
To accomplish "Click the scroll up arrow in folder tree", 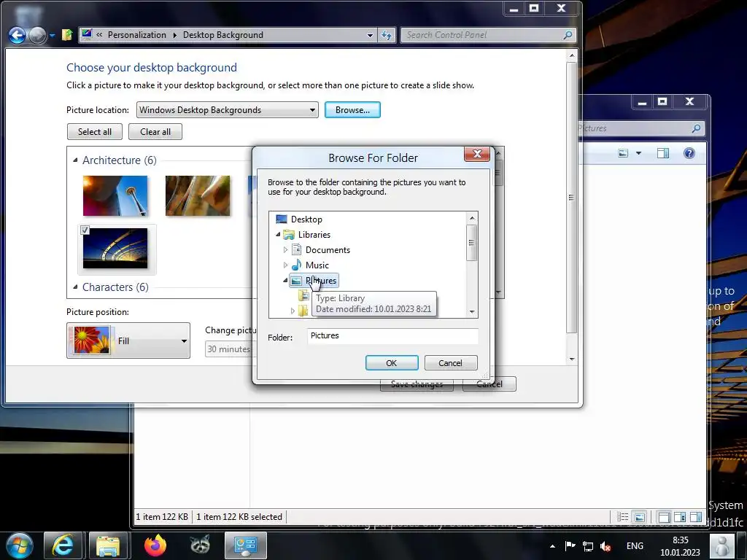I will coord(472,218).
